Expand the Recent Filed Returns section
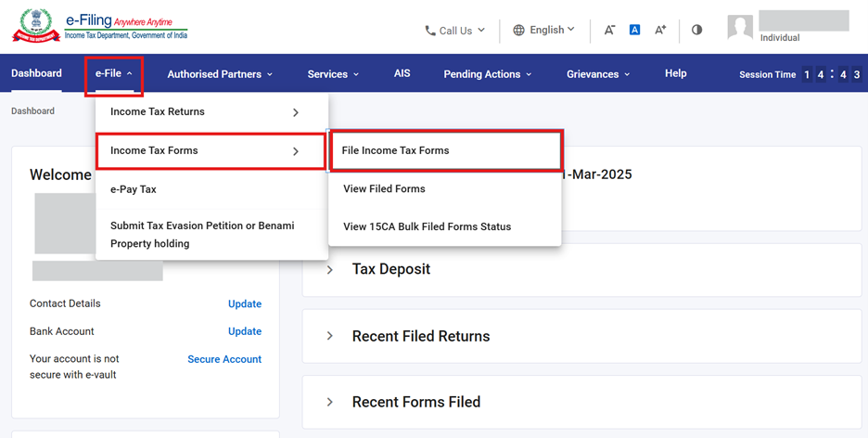The width and height of the screenshot is (868, 438). (330, 336)
